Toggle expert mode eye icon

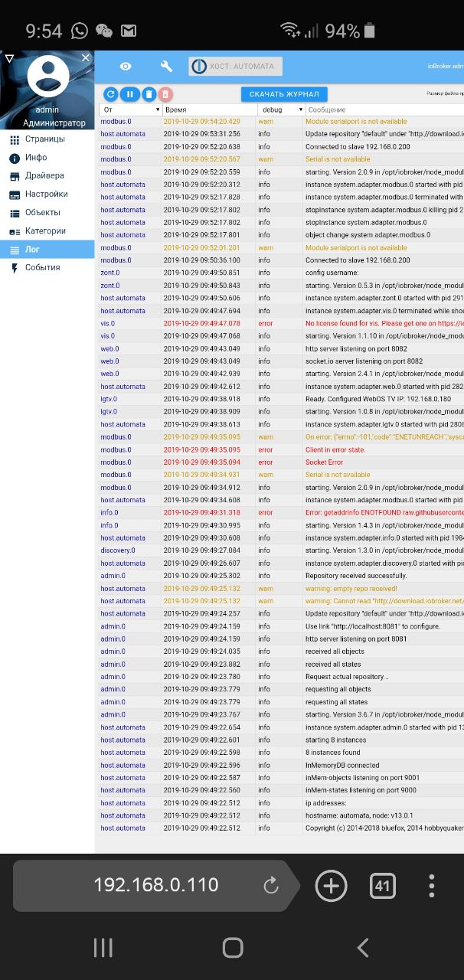point(126,67)
